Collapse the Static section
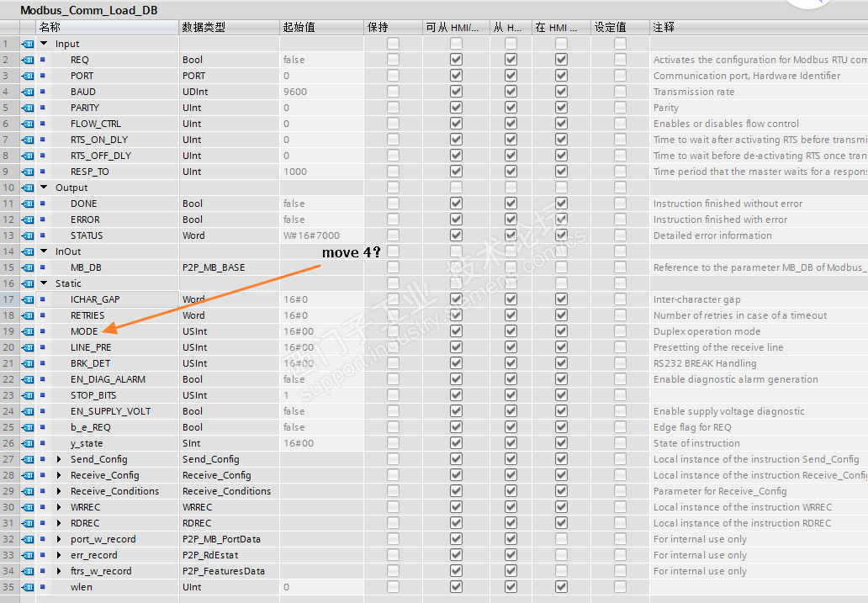The height and width of the screenshot is (603, 868). pyautogui.click(x=45, y=283)
